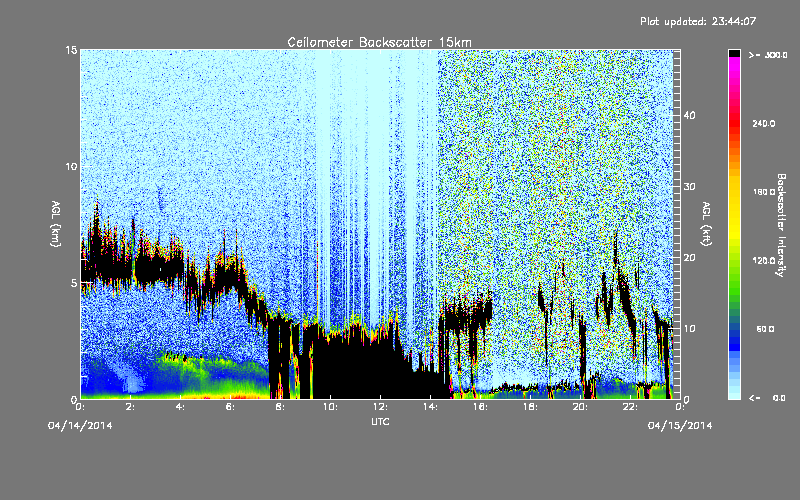Select the "04/15/2014" end date label
The width and height of the screenshot is (800, 500).
pos(680,426)
